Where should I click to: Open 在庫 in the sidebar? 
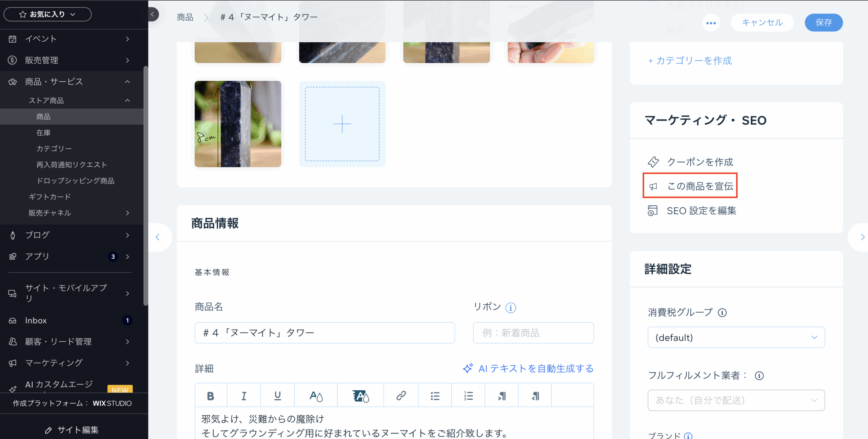pos(43,133)
